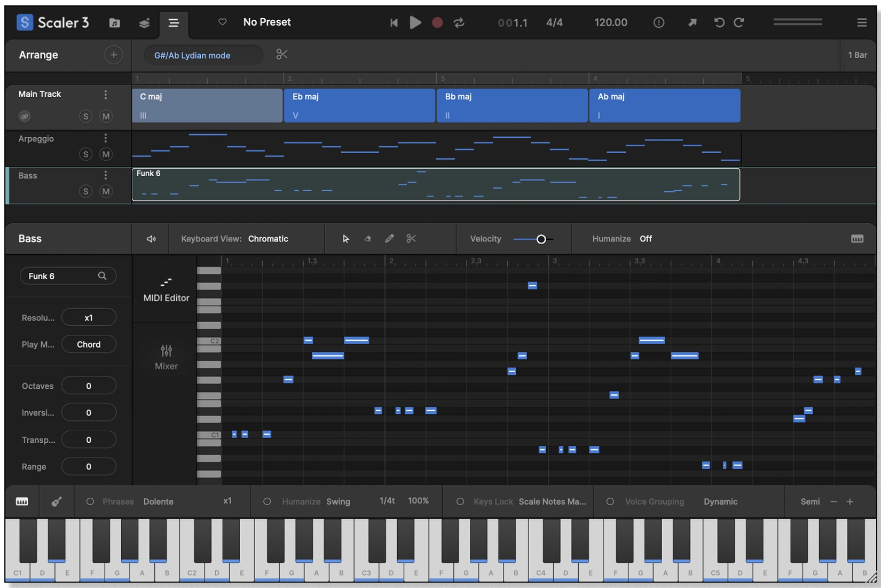
Task: Open the MIDI Editor tab
Action: (166, 289)
